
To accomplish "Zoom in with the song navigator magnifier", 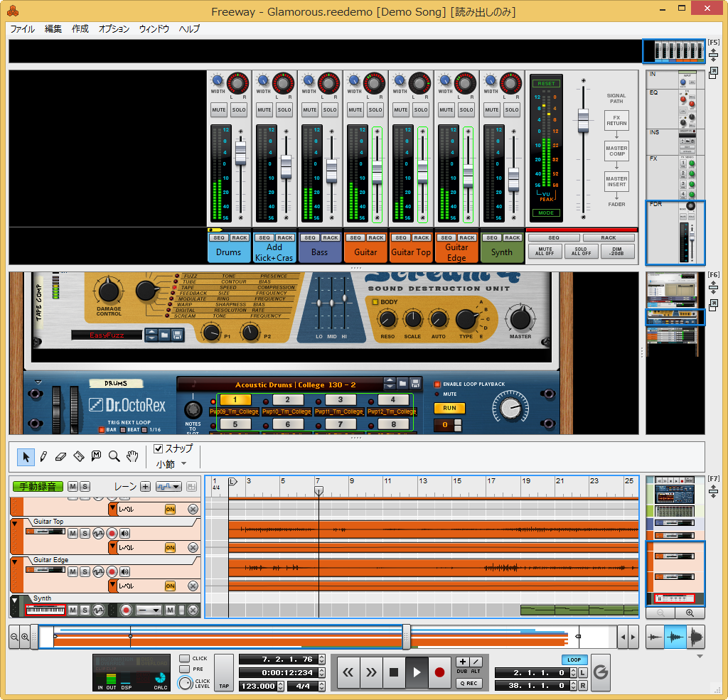I will pyautogui.click(x=25, y=637).
